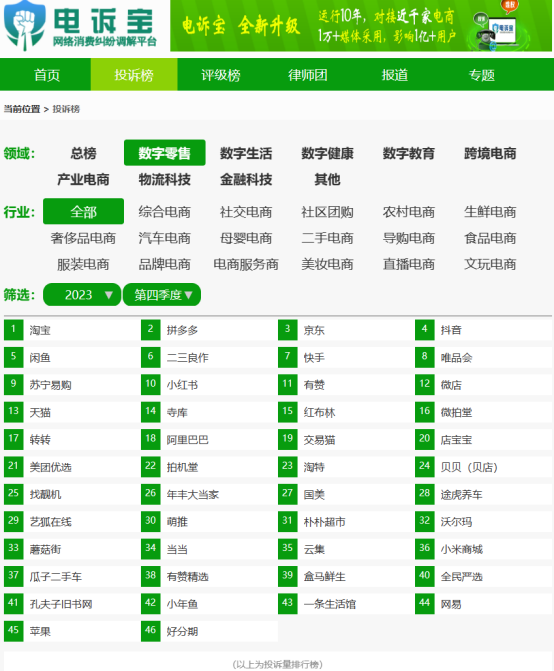554x671 pixels.
Task: Open the 律师团 nav tab
Action: [x=308, y=75]
